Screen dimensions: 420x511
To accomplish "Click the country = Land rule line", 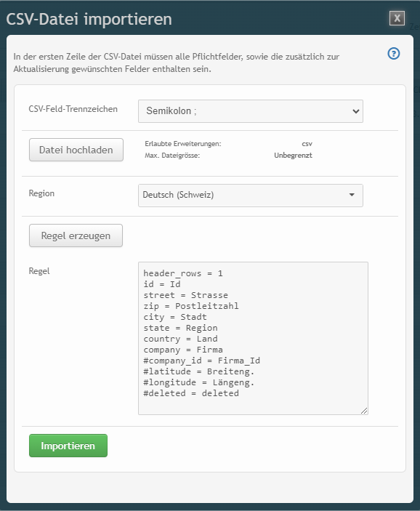I will (180, 339).
